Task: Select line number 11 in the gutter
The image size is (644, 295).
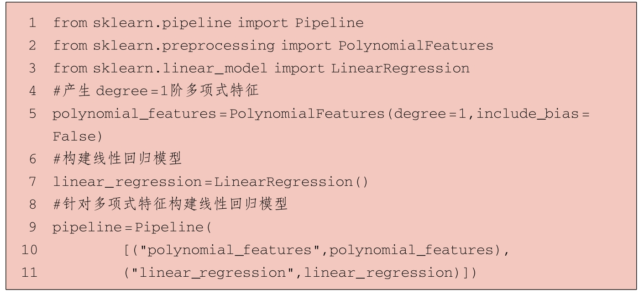Action: point(29,273)
